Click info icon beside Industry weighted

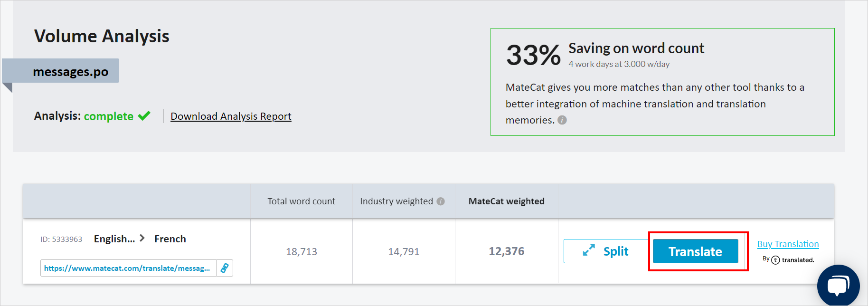(x=441, y=201)
